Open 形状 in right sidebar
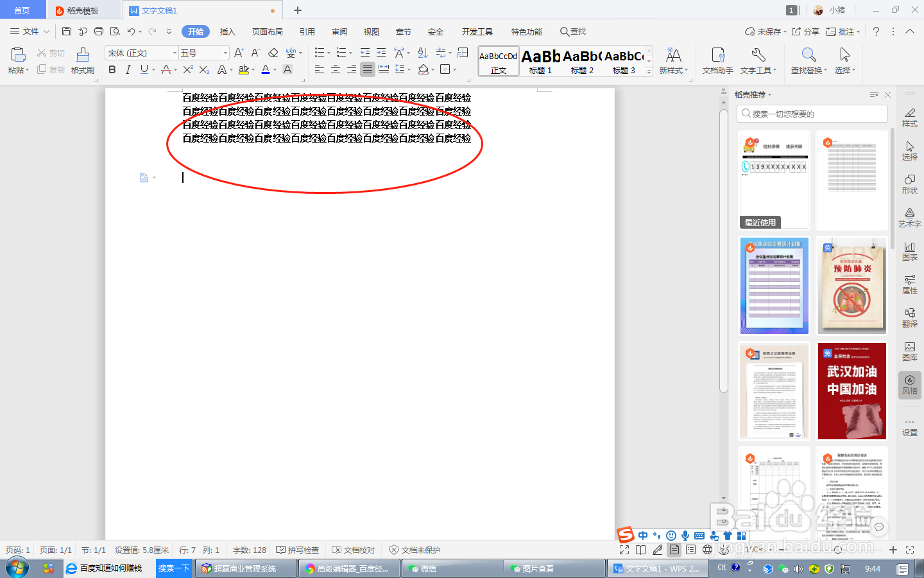This screenshot has height=578, width=924. tap(910, 184)
